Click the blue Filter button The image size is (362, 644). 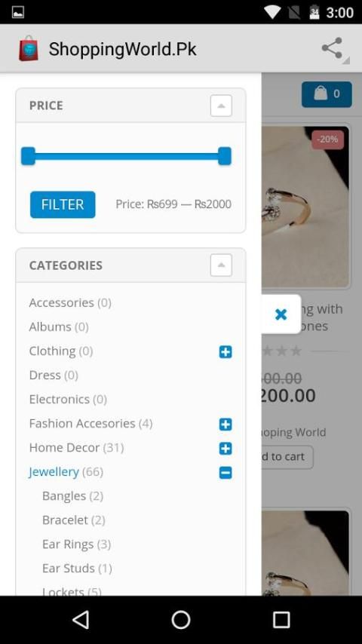pos(63,204)
